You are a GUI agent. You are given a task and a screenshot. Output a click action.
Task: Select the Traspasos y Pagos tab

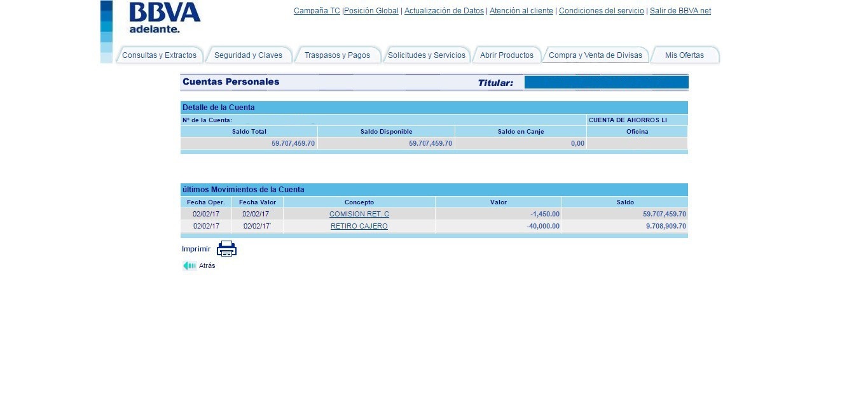337,55
